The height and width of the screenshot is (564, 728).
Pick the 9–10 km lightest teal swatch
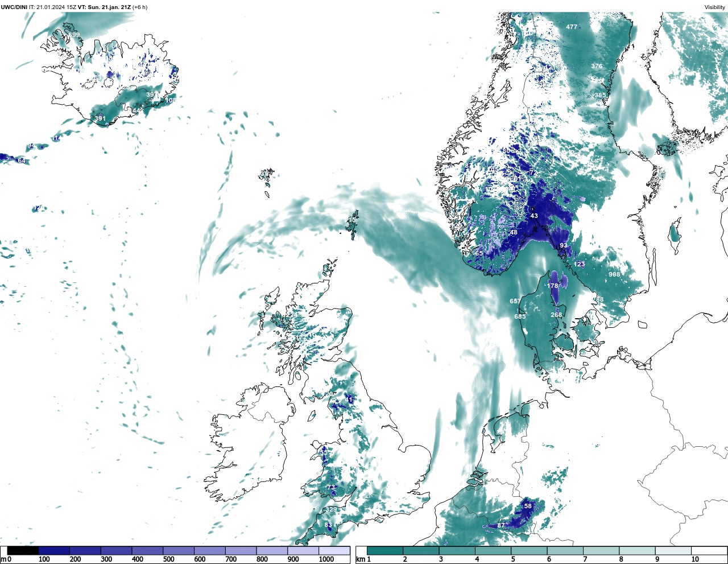coord(673,550)
